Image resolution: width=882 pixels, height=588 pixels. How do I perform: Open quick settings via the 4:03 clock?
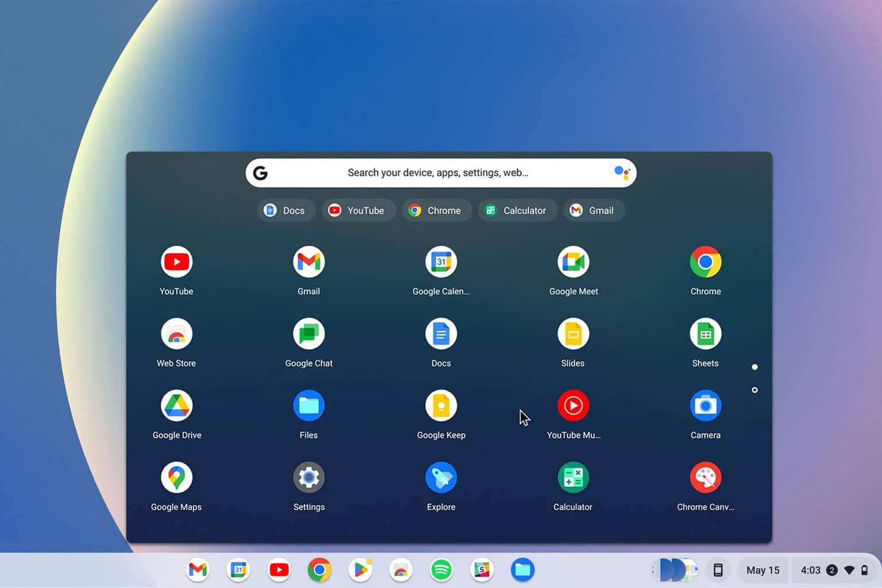810,570
